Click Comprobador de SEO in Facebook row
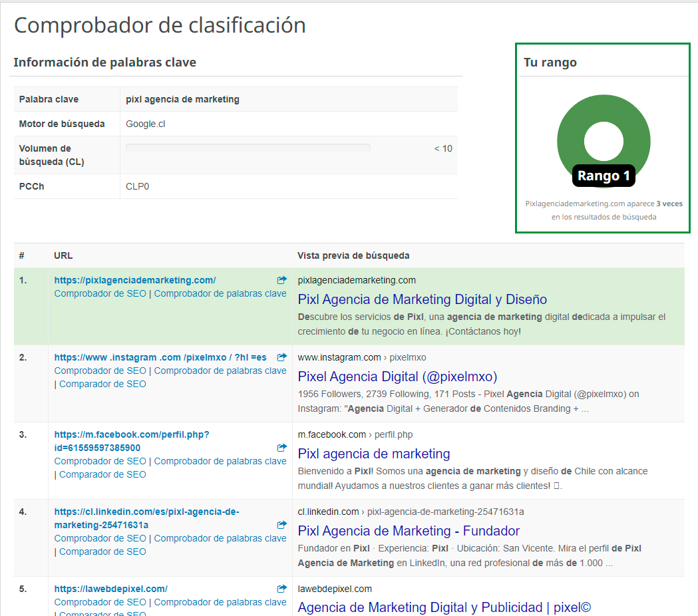 (x=100, y=461)
